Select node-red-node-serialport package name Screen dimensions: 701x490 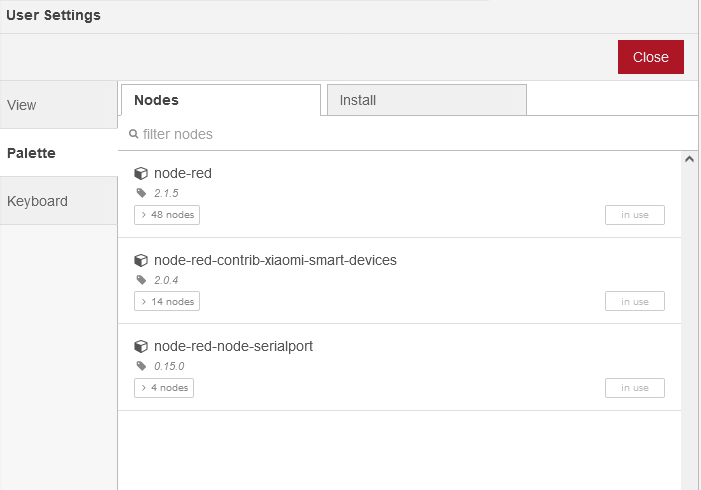[233, 346]
